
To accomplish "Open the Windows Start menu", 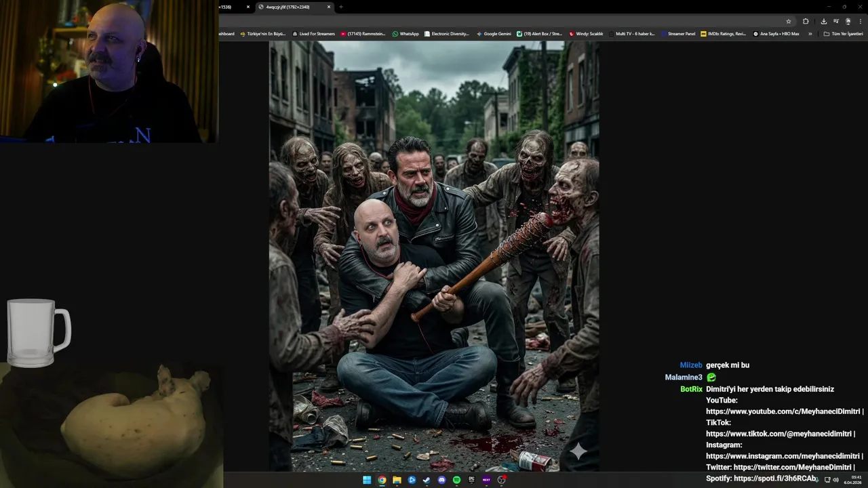I will [x=367, y=480].
